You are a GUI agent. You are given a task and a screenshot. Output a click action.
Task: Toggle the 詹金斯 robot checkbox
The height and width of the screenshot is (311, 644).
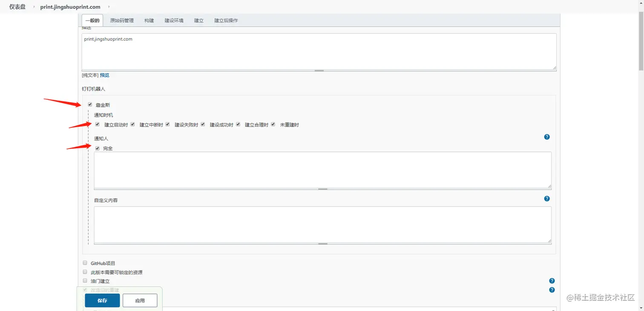coord(90,104)
